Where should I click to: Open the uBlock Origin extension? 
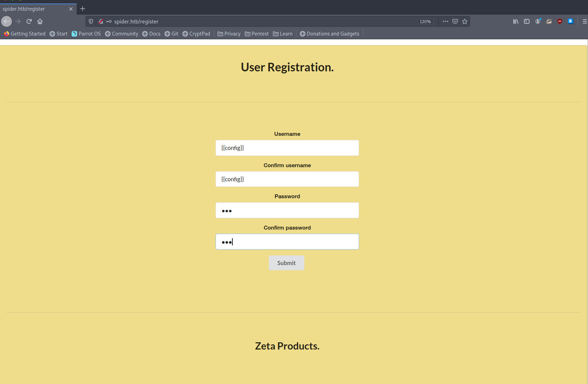coord(560,21)
